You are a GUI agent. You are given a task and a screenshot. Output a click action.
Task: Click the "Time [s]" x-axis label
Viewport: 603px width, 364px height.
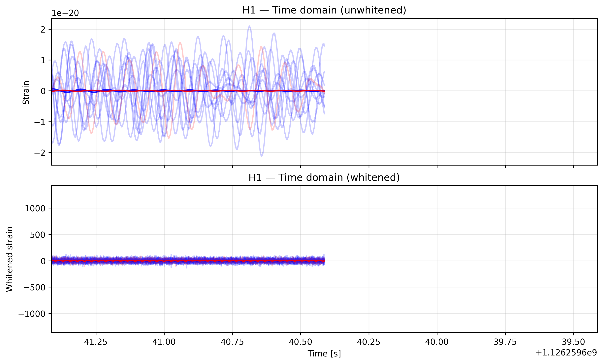click(324, 353)
